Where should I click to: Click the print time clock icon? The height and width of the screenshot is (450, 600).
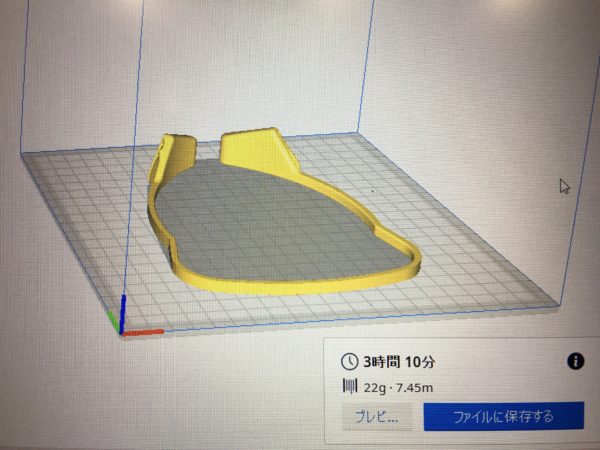click(349, 362)
